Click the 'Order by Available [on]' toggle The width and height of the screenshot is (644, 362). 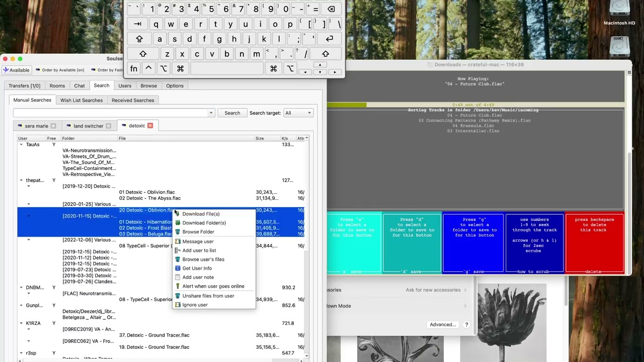point(59,70)
